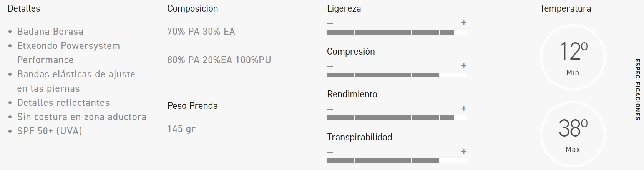Click the Compresión rating bar
This screenshot has height=170, width=644.
pyautogui.click(x=397, y=75)
